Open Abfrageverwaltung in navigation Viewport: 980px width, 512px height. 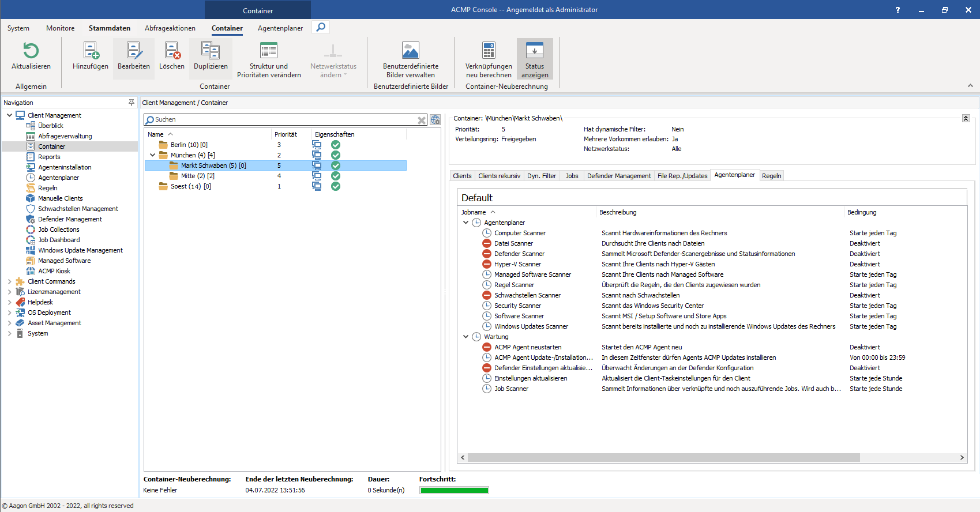click(x=65, y=136)
